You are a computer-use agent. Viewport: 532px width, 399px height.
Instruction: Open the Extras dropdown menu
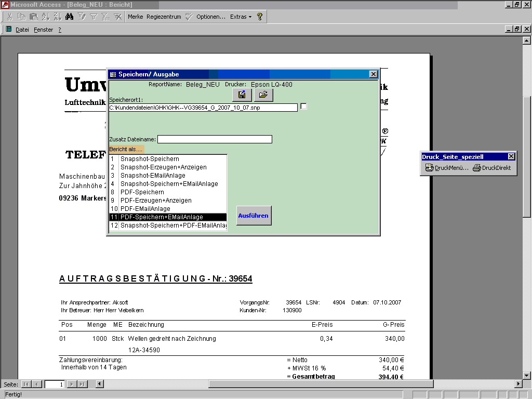pyautogui.click(x=241, y=17)
